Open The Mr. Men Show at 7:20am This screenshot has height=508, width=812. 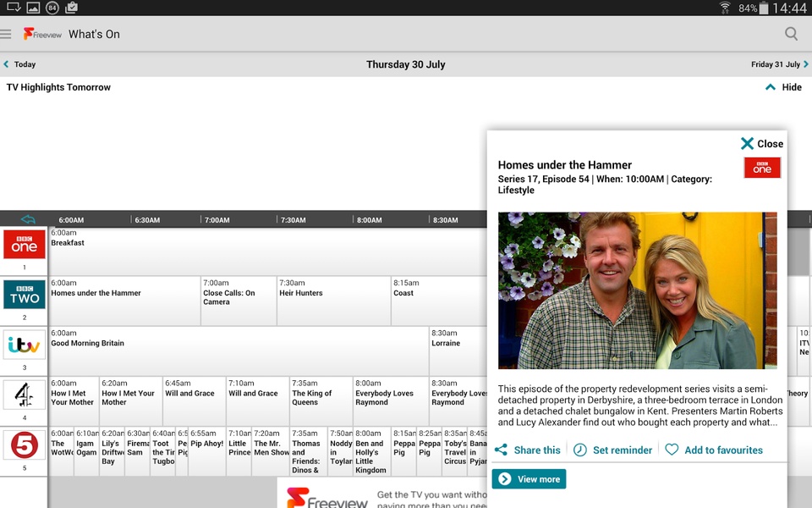(271, 451)
